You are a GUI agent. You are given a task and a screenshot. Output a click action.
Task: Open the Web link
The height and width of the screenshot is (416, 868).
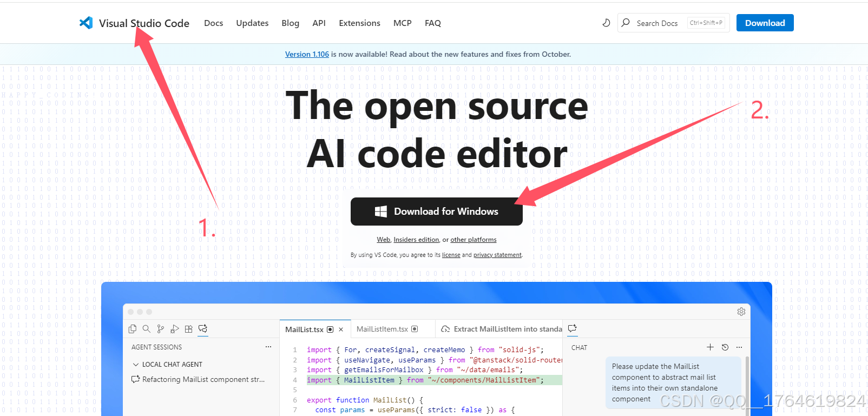tap(383, 240)
